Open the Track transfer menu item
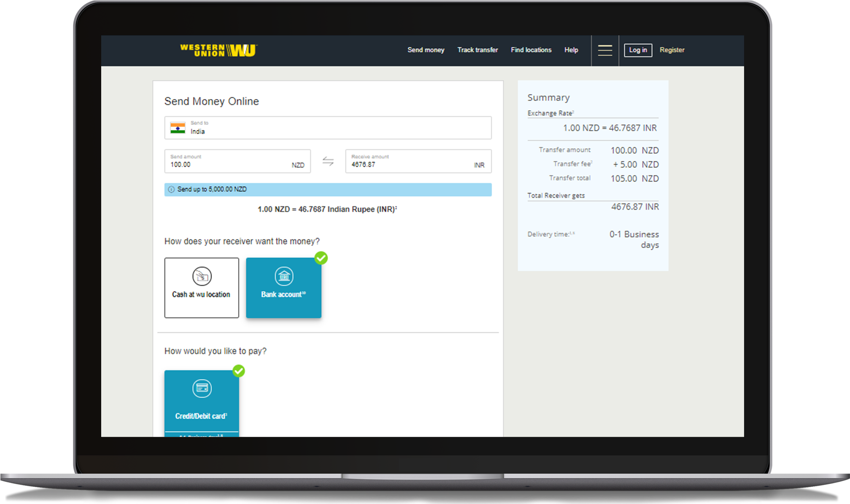850x504 pixels. [478, 50]
